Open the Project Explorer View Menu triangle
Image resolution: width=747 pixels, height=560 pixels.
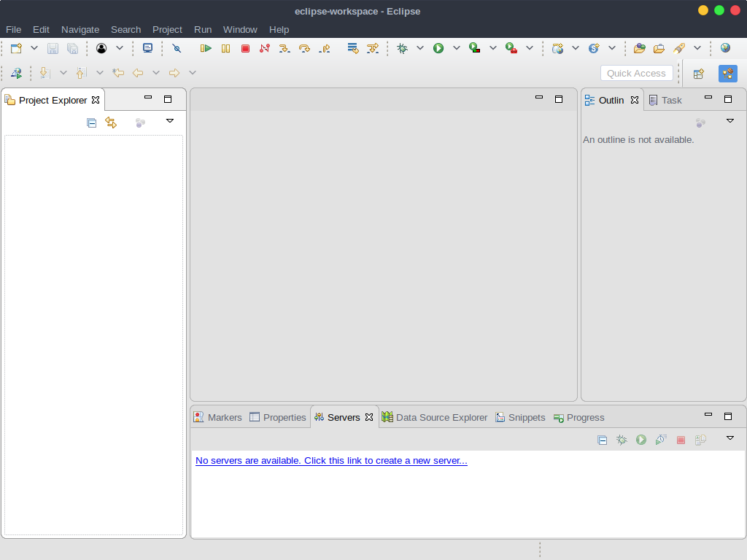click(169, 121)
